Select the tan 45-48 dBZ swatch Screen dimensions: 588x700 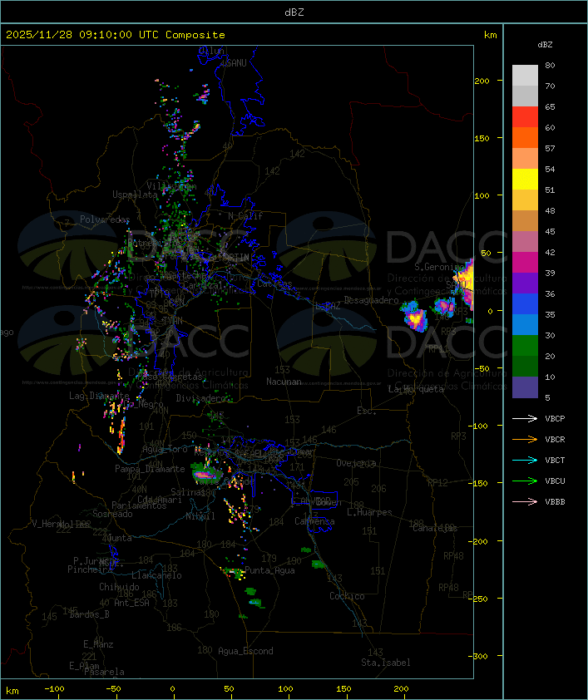coord(525,220)
